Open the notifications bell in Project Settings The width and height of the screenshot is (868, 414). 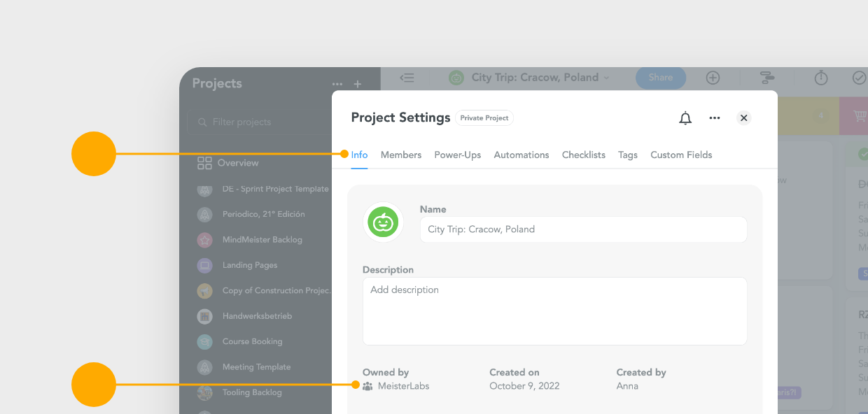(x=685, y=118)
